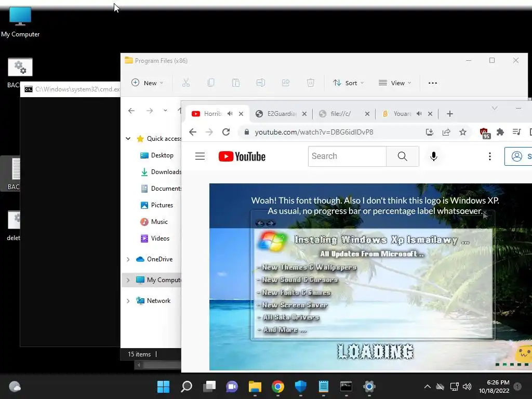Image resolution: width=532 pixels, height=399 pixels.
Task: Reload the YouTube page
Action: pos(226,132)
